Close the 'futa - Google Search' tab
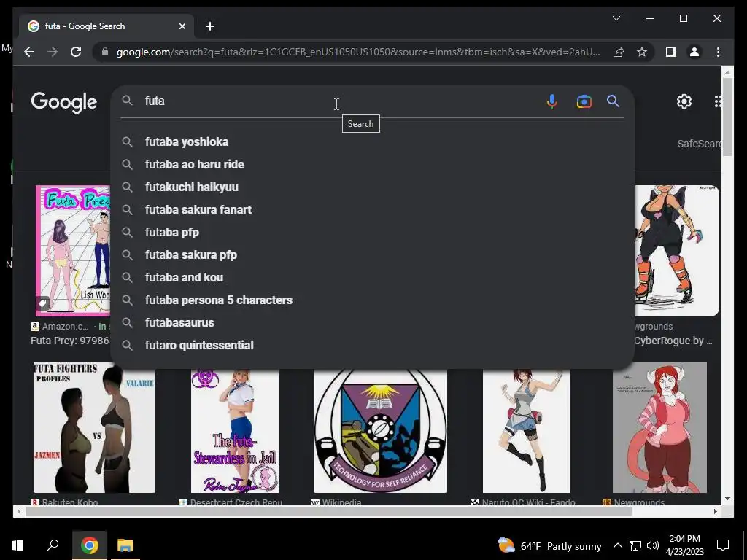This screenshot has height=560, width=747. click(182, 26)
